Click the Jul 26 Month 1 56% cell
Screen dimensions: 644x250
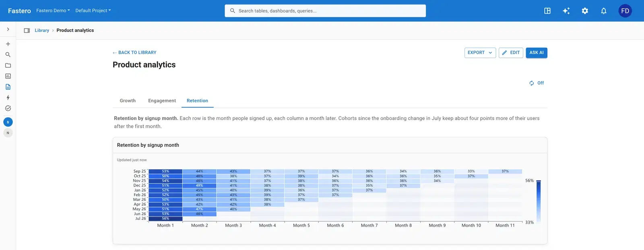click(165, 219)
